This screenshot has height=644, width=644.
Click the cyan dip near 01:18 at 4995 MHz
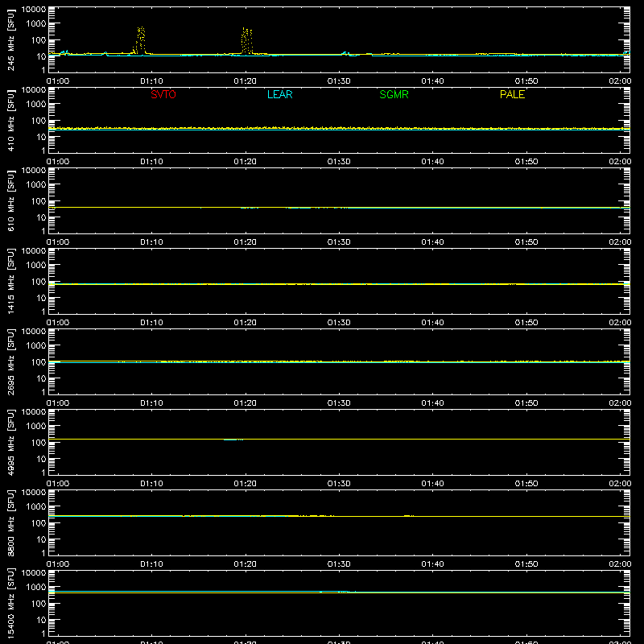pos(233,440)
